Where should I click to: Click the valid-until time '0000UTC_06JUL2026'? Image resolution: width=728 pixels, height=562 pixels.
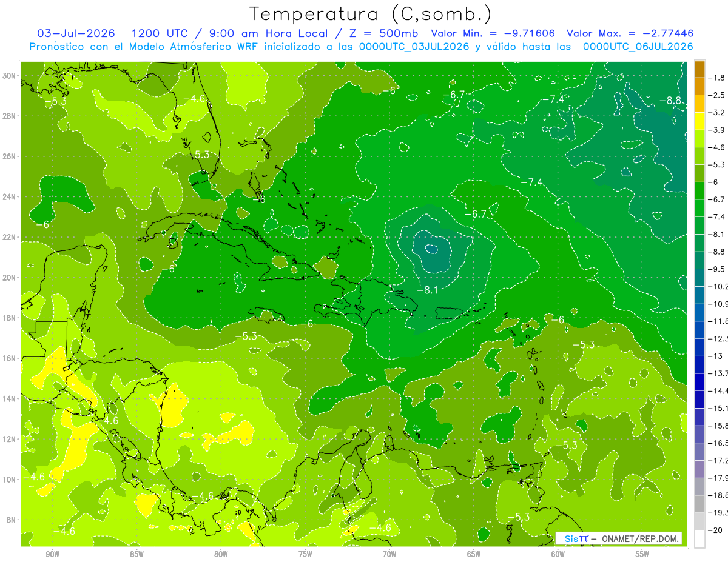637,47
